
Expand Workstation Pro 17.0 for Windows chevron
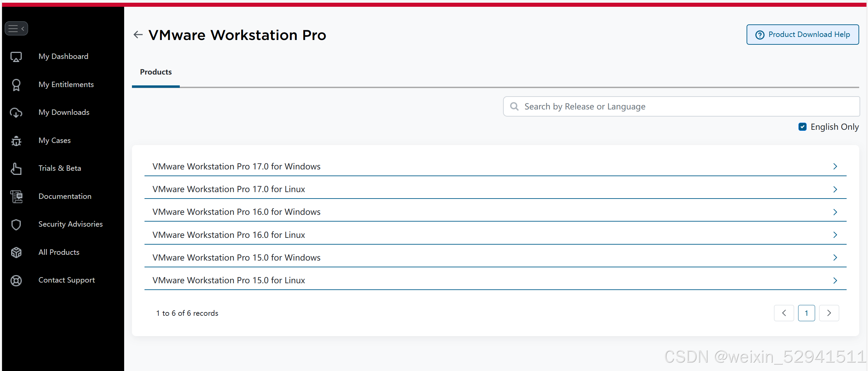pos(835,166)
